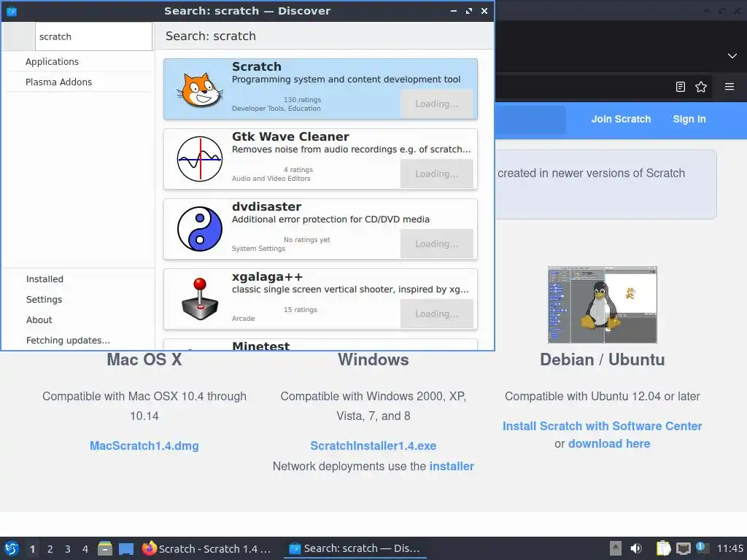
Task: Download MacScratch1.4.dmg
Action: 144,446
